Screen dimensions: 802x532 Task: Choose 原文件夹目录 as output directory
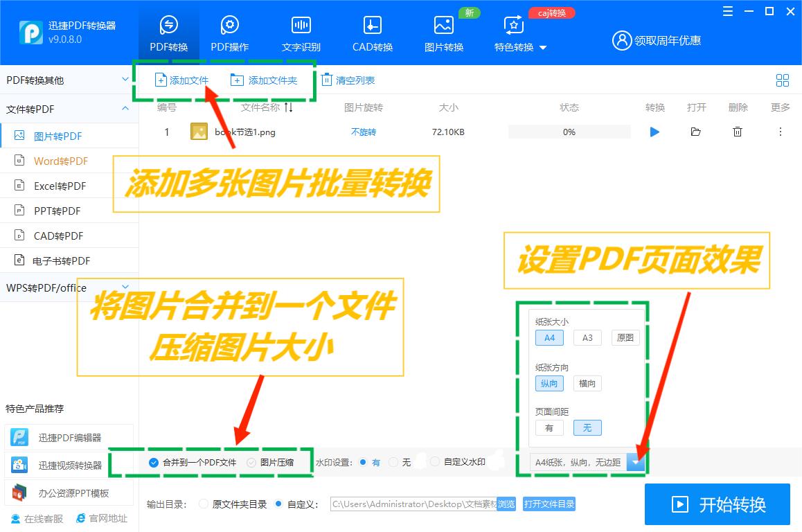click(x=204, y=504)
